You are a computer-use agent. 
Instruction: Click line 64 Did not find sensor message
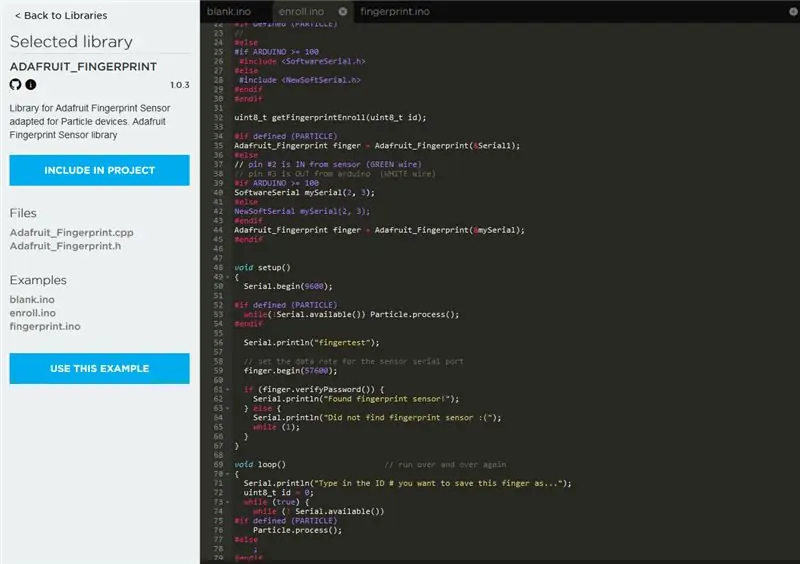(377, 418)
